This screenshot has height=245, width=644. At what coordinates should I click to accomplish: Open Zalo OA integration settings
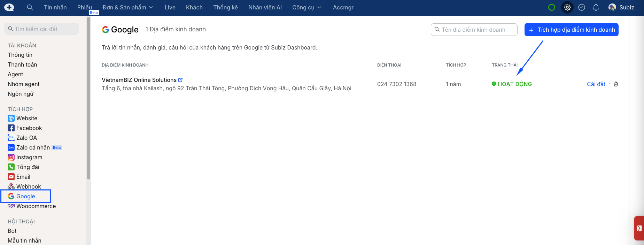(26, 138)
